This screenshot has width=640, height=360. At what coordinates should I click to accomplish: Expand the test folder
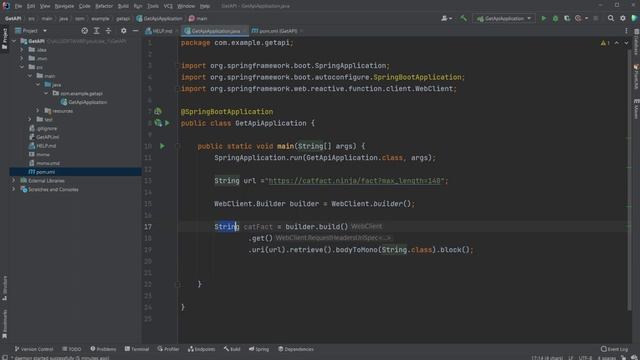click(30, 120)
